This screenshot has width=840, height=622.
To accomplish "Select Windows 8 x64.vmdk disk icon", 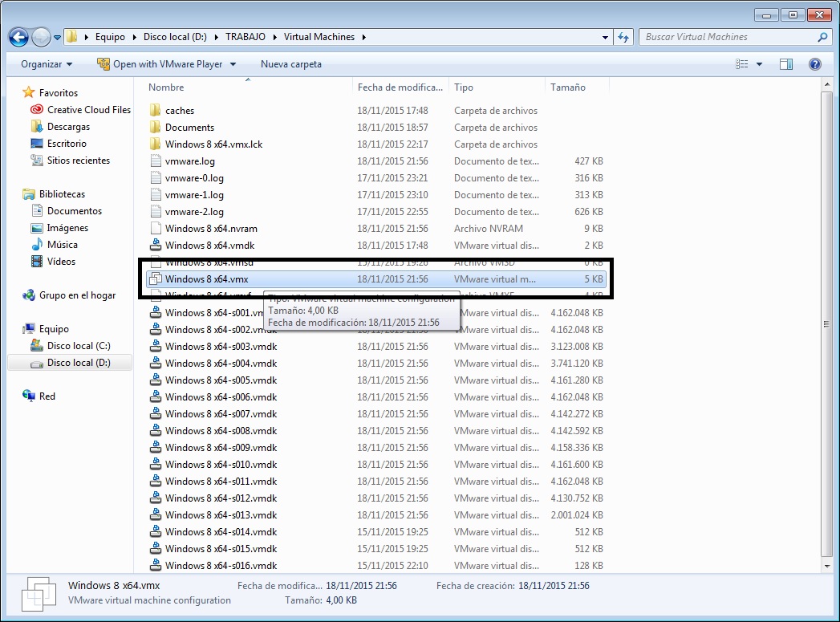I will [x=156, y=246].
